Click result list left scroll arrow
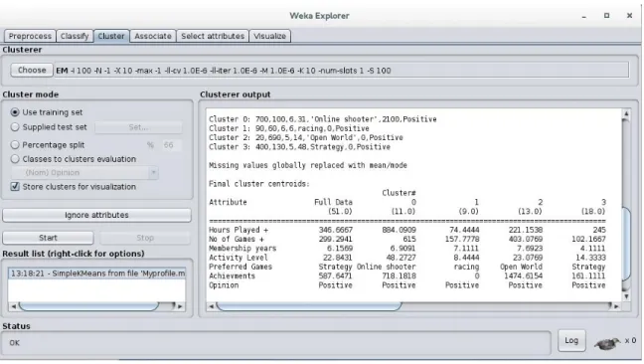The image size is (644, 364). (x=14, y=306)
